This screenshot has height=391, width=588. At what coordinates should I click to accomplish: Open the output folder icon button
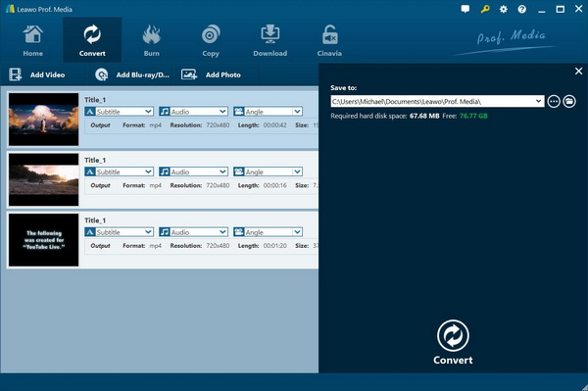coord(569,101)
